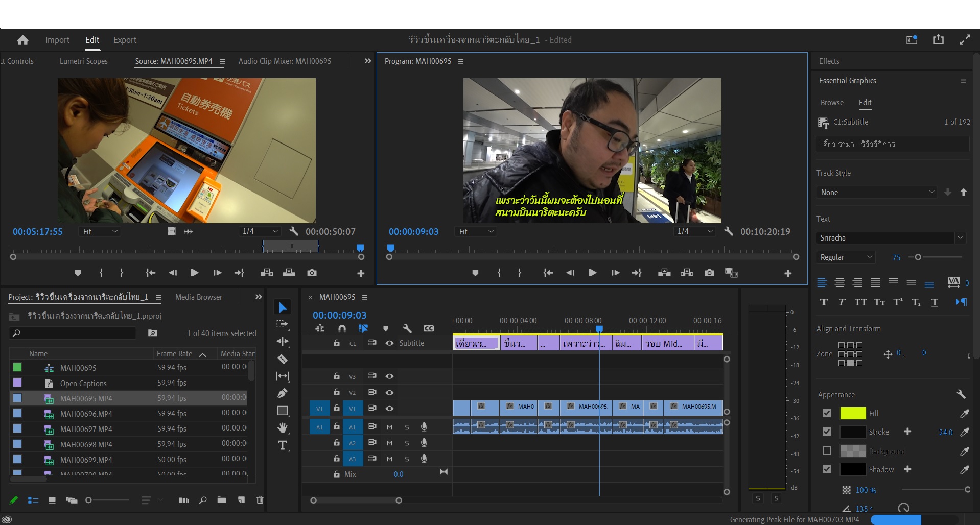
Task: Open Lumetri Scopes tab
Action: click(x=84, y=61)
